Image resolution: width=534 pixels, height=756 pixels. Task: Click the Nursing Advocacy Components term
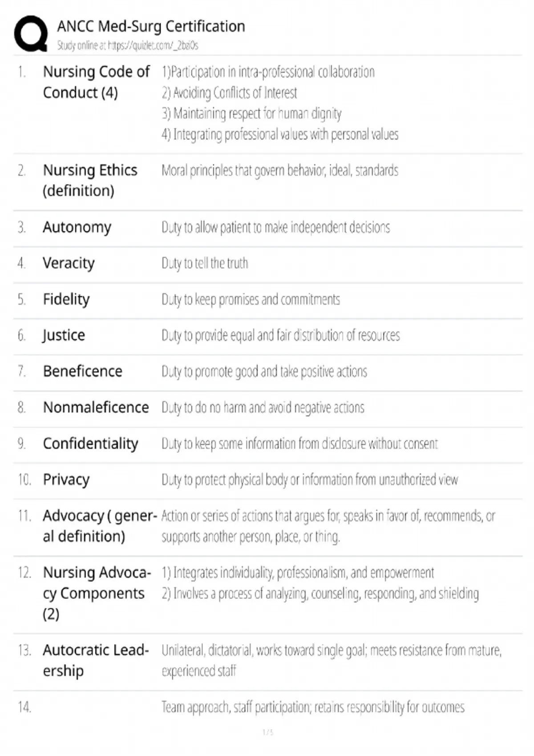[x=97, y=593]
